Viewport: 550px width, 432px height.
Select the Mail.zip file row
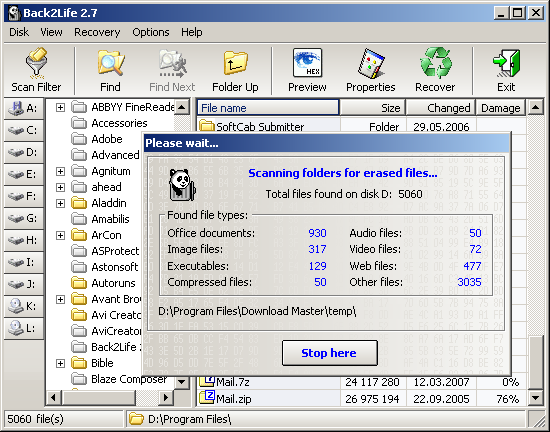pos(361,399)
